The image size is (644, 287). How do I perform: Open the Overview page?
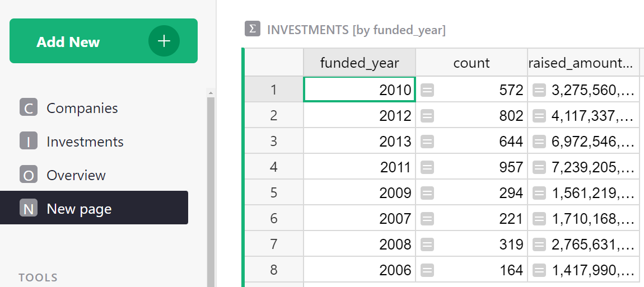click(76, 175)
